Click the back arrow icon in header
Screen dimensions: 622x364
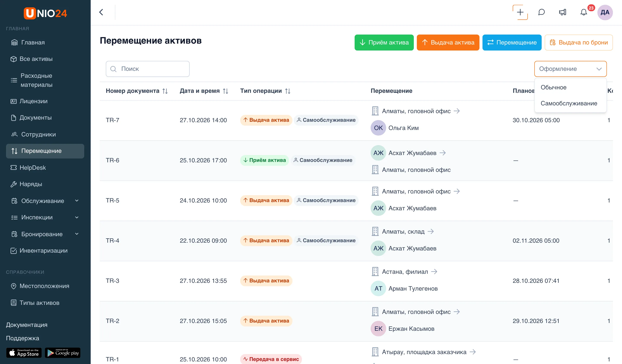coord(101,12)
